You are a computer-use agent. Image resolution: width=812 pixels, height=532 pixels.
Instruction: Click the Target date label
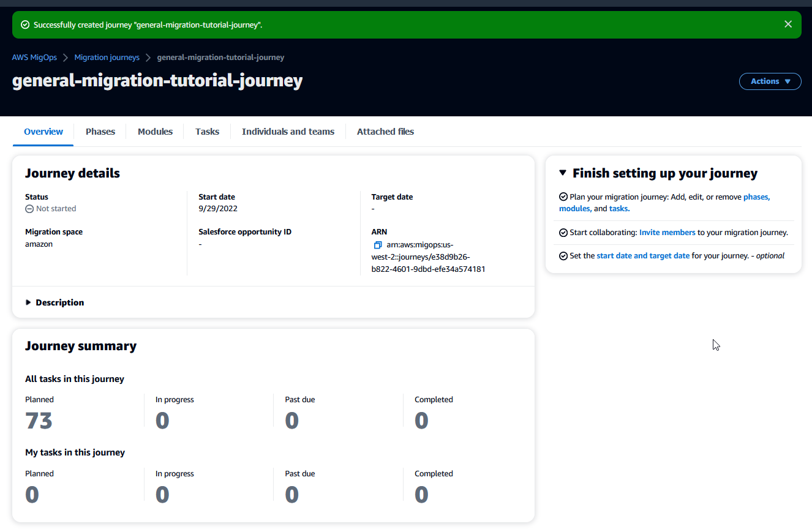(x=392, y=197)
